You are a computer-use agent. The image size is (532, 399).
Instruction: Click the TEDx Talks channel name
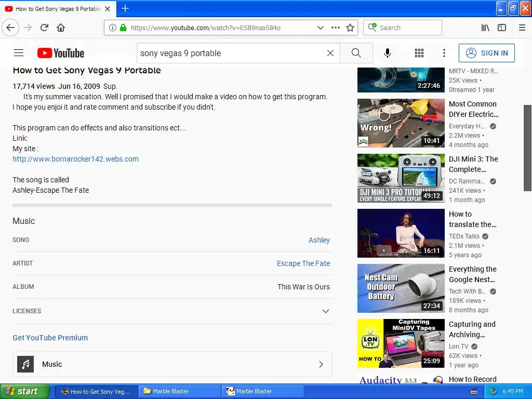[x=464, y=236]
